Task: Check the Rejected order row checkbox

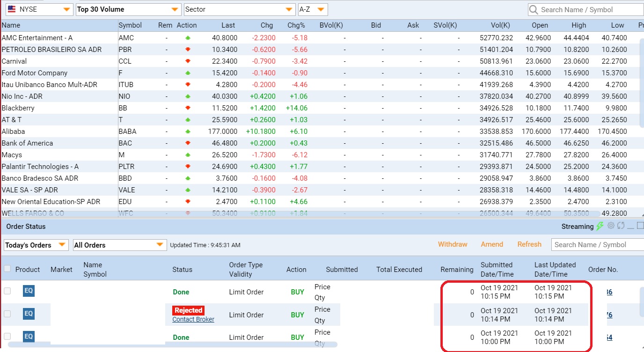Action: [x=7, y=314]
